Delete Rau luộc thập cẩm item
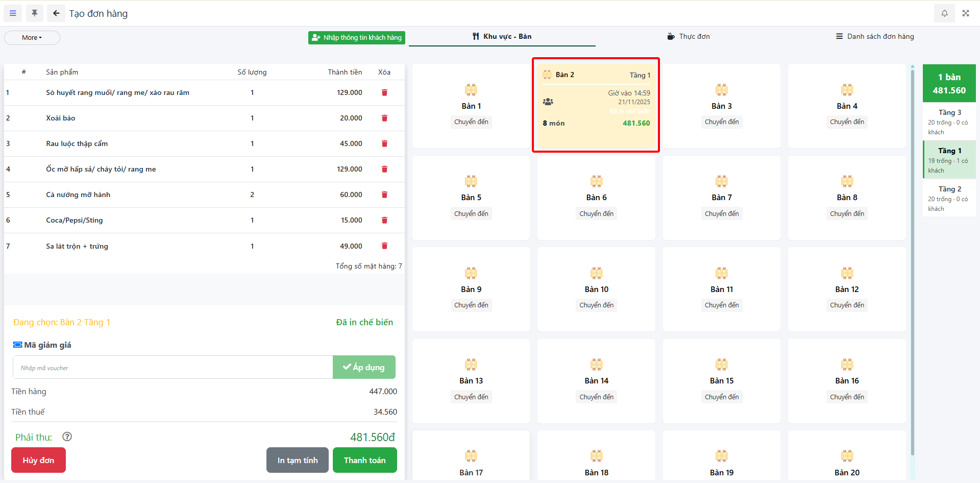This screenshot has height=483, width=980. 384,143
